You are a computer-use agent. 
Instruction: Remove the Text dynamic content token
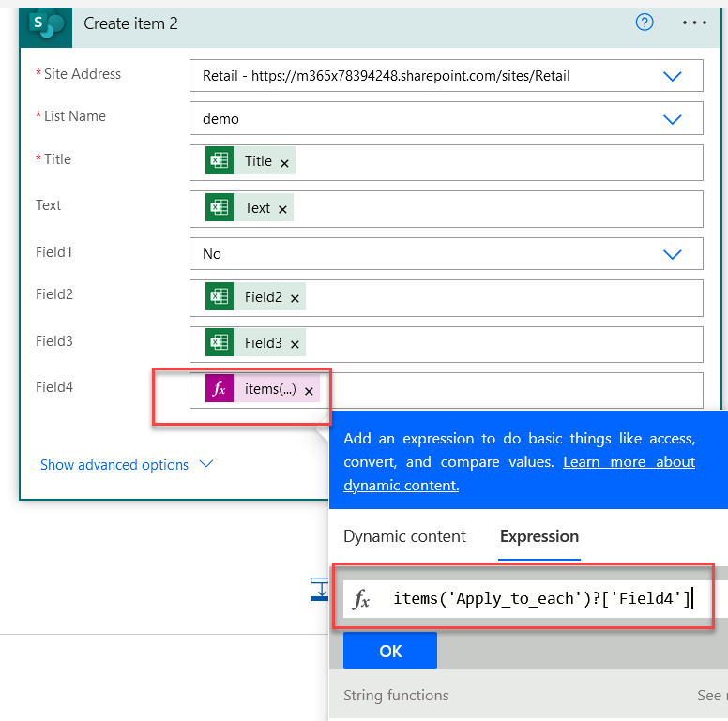pos(282,209)
